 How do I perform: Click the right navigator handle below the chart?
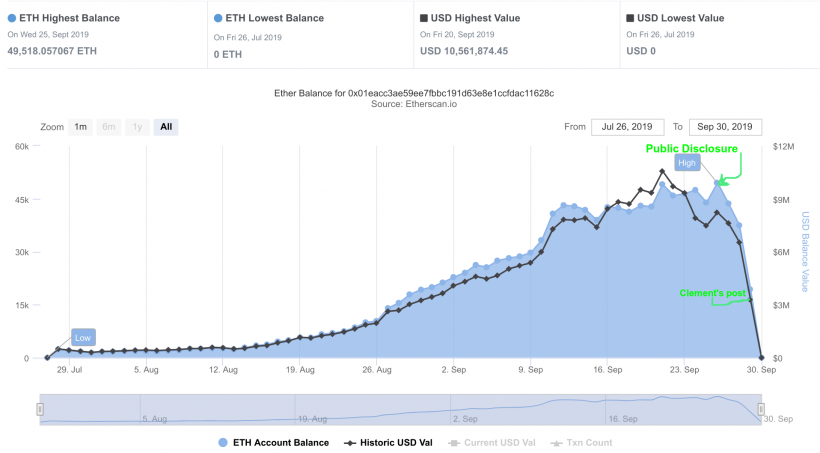pos(761,409)
